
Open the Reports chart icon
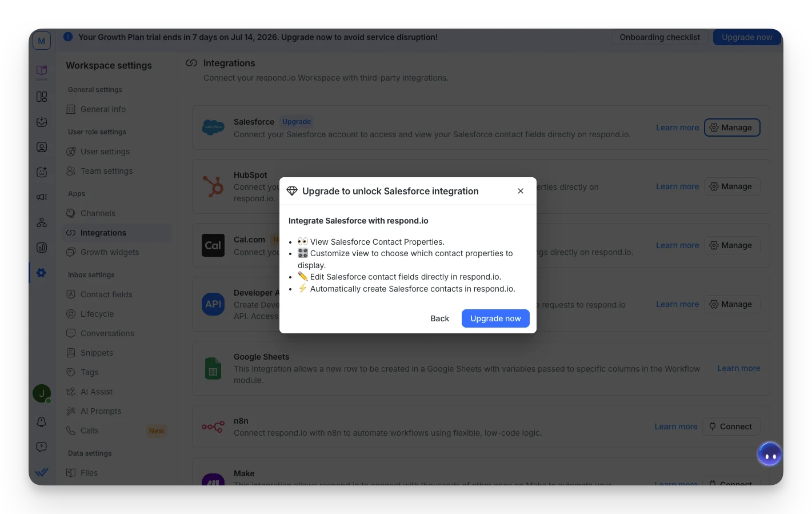(42, 248)
